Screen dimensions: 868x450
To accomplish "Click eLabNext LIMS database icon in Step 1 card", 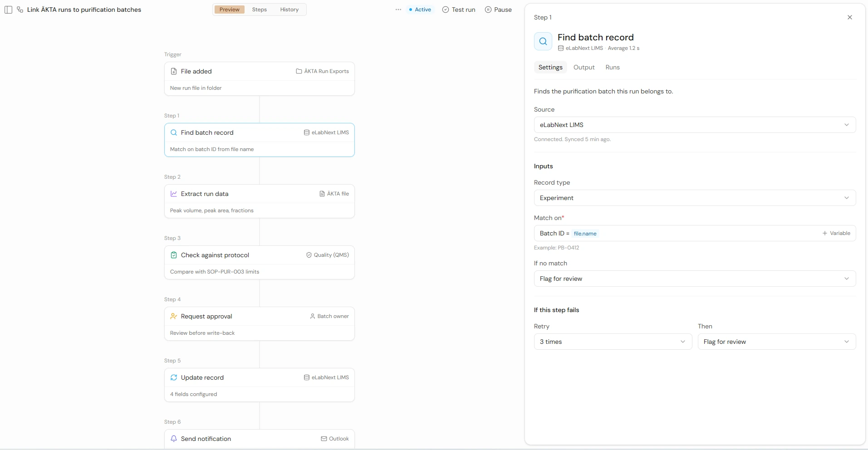I will [x=307, y=132].
